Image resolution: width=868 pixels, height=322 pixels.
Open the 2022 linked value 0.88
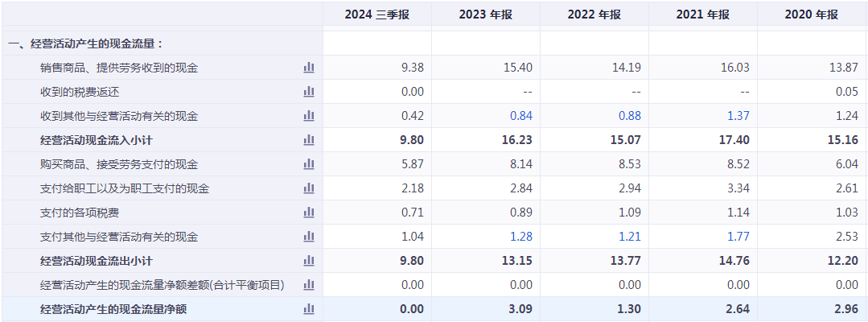coord(629,116)
